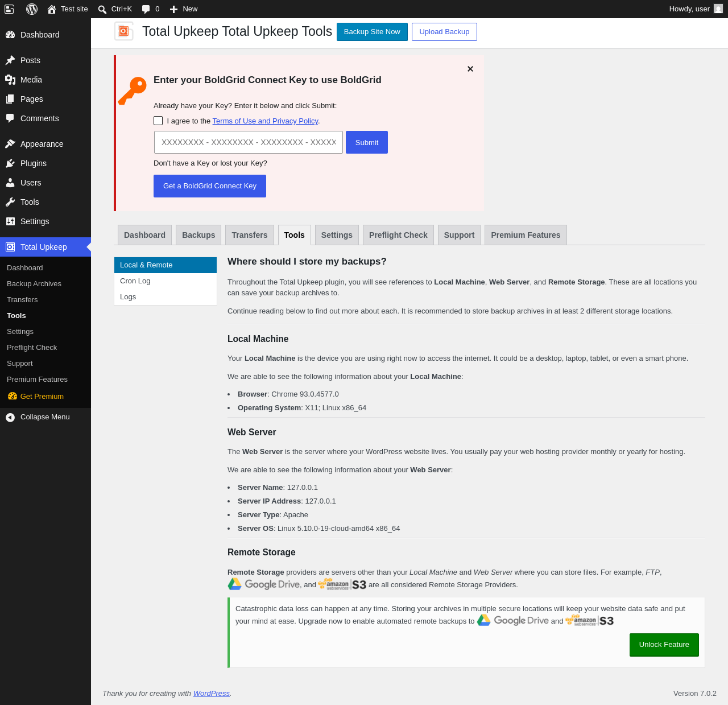The image size is (728, 705).
Task: Select the Tools tab
Action: click(295, 235)
